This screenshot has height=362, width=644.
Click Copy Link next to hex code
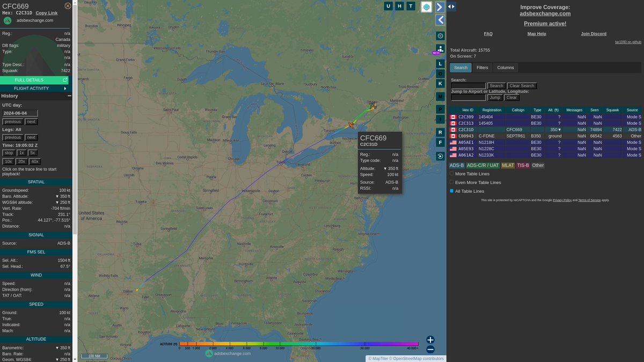(47, 13)
